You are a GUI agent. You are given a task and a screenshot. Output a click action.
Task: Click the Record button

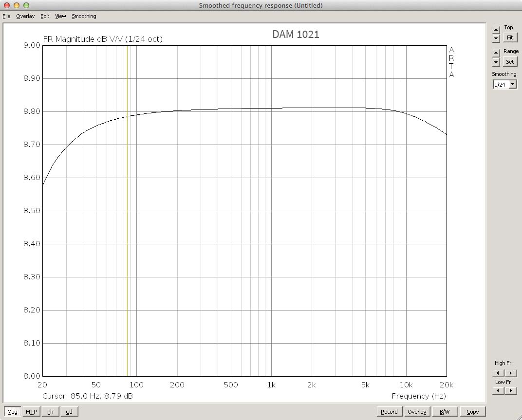click(389, 412)
